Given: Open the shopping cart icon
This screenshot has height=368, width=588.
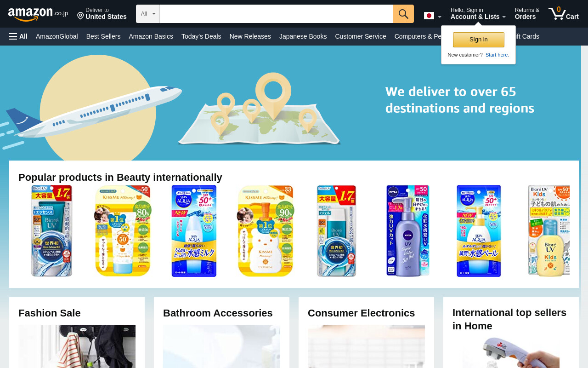Looking at the screenshot, I should point(564,13).
